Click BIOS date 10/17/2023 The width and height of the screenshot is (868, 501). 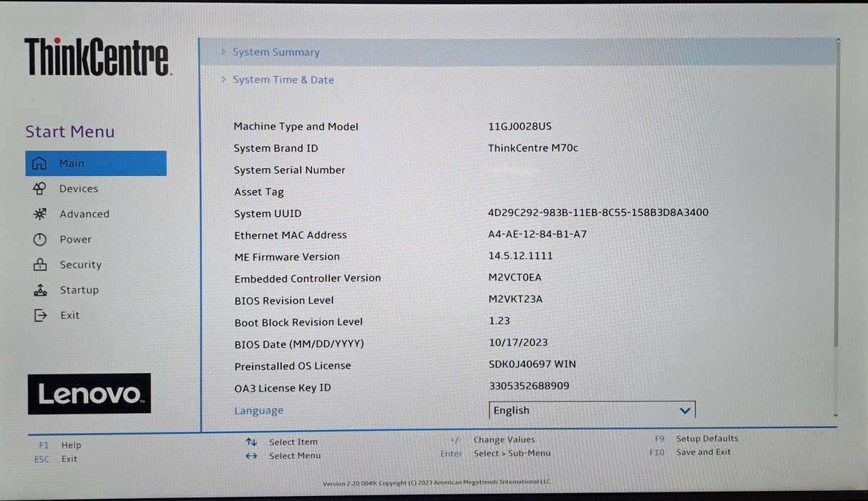519,342
